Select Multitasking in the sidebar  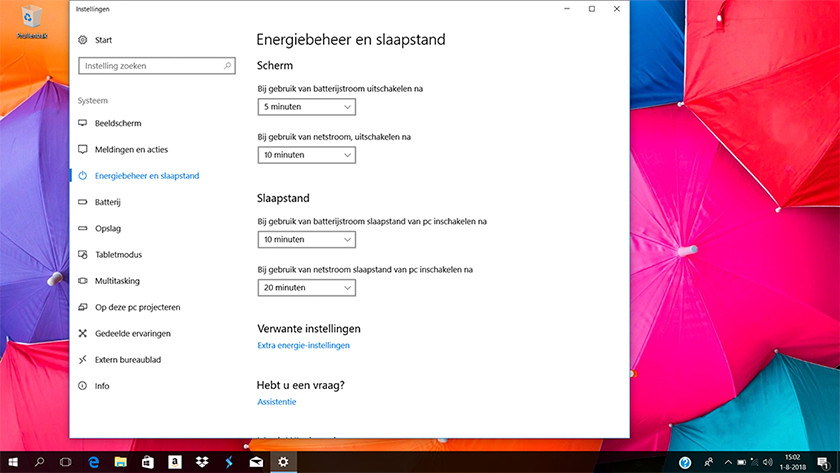click(x=117, y=281)
